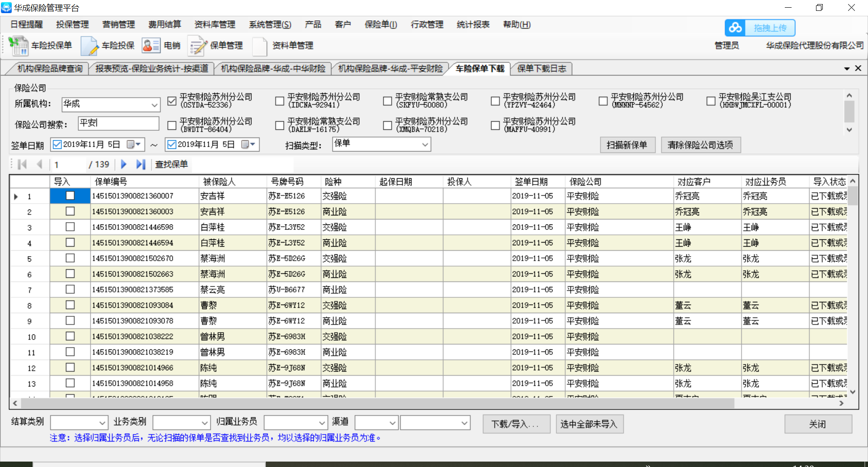Screen dimensions: 868x467
Task: Click the 车险投保 pencil document icon
Action: [89, 46]
